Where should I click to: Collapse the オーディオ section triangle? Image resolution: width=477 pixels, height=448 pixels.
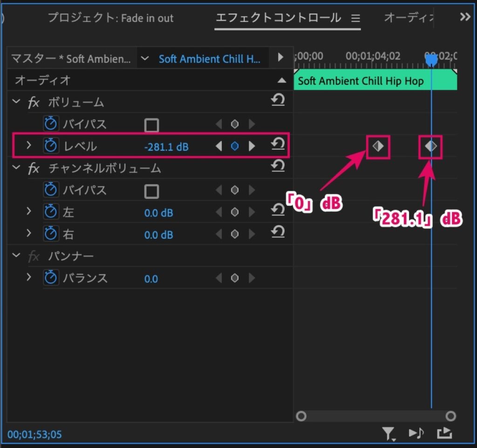click(282, 80)
